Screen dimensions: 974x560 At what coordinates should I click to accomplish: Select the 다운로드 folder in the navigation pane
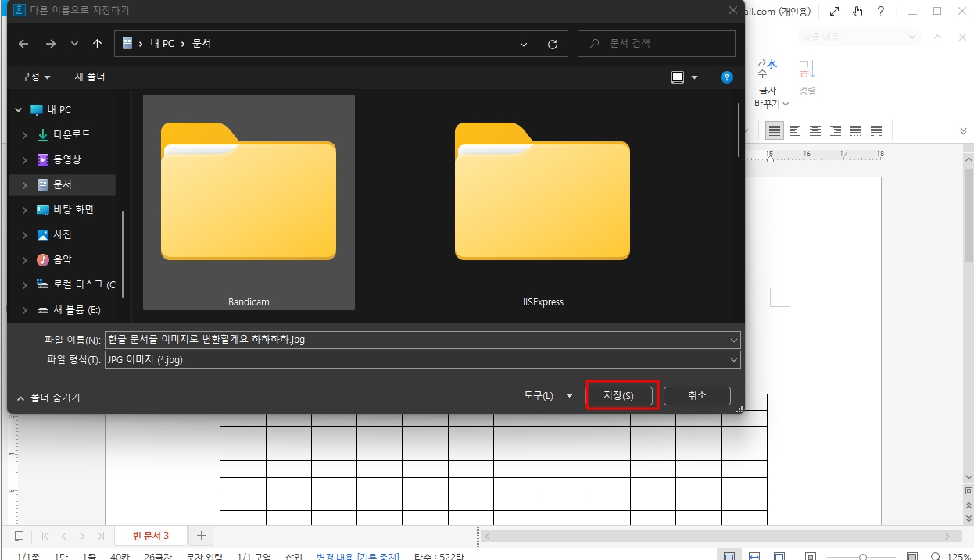click(71, 134)
